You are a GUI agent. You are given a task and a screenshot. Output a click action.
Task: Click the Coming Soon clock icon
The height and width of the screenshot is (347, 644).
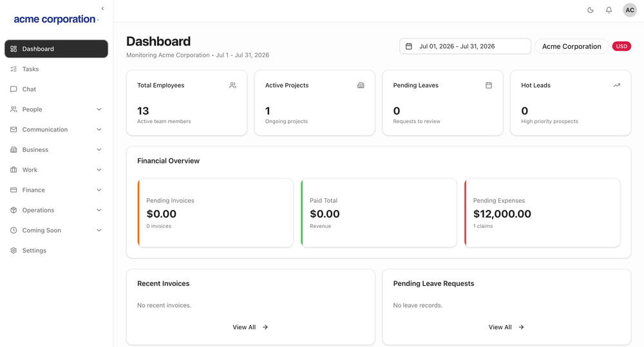tap(14, 230)
